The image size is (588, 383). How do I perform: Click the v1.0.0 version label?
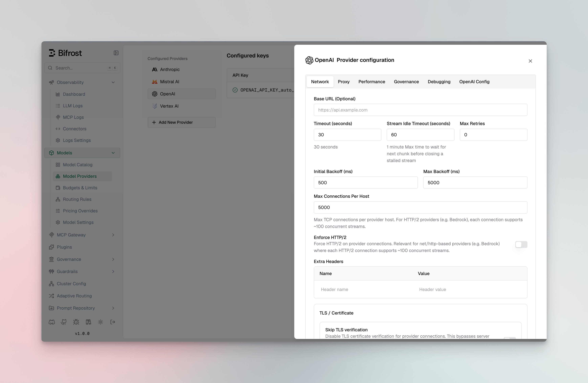click(82, 334)
